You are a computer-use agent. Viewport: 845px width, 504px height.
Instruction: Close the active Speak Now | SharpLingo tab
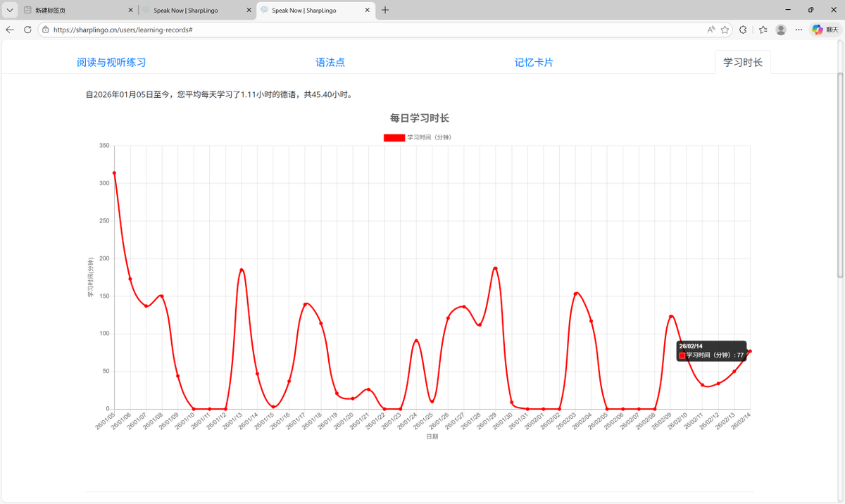[x=367, y=10]
